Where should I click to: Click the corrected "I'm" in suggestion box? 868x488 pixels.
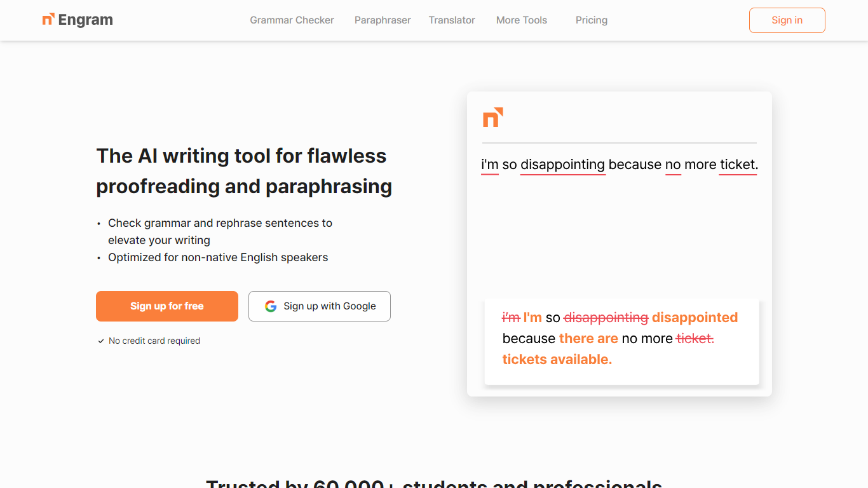(532, 318)
